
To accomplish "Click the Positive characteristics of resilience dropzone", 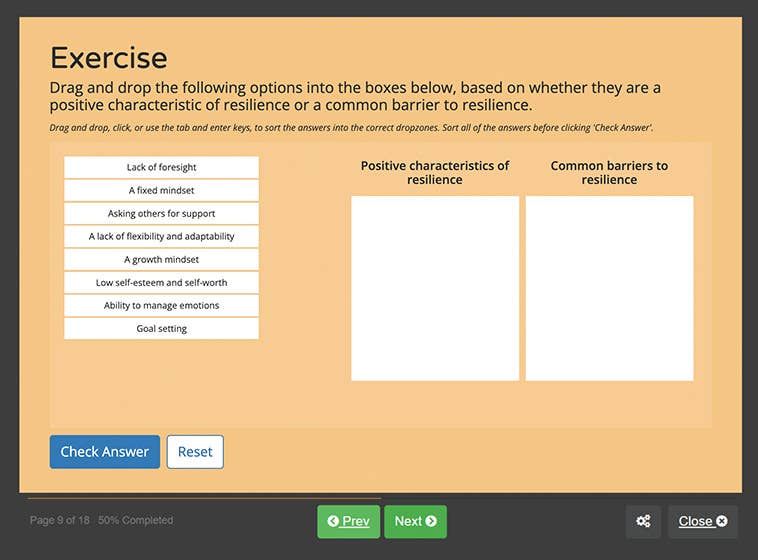I will [435, 288].
